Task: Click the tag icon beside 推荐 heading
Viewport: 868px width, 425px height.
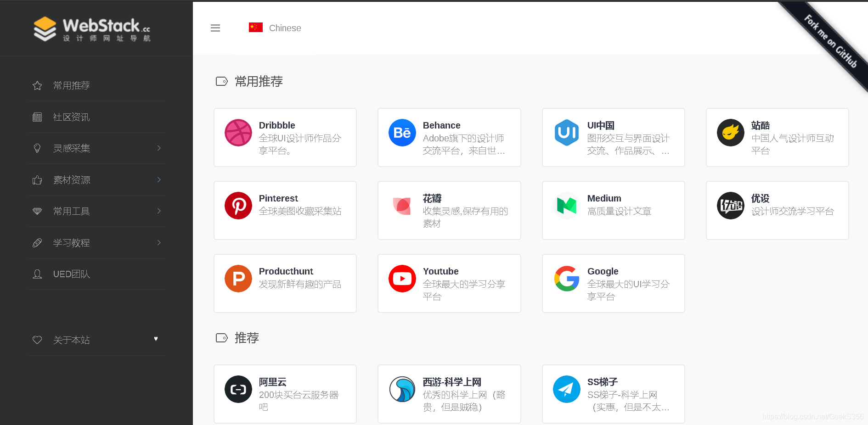Action: pos(222,338)
